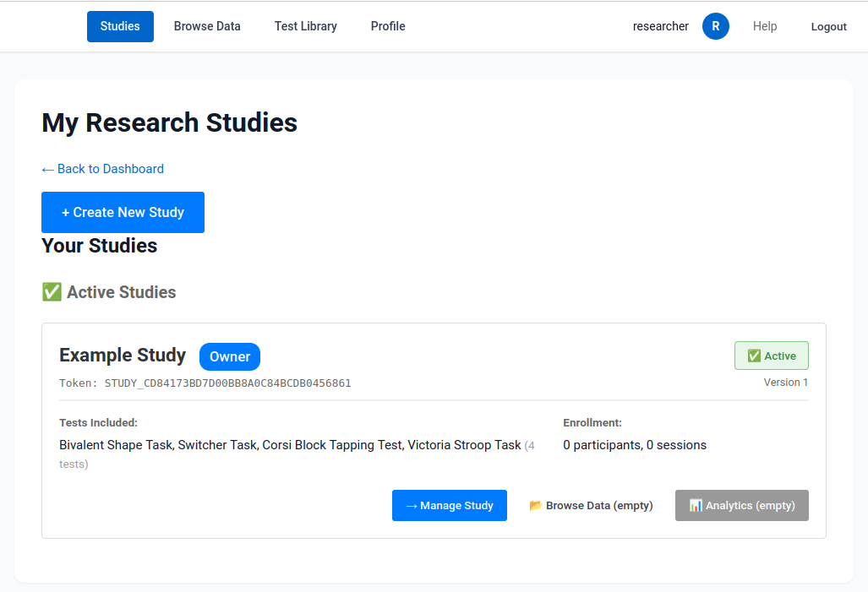This screenshot has width=868, height=592.
Task: Manage the Example Study
Action: [x=449, y=505]
